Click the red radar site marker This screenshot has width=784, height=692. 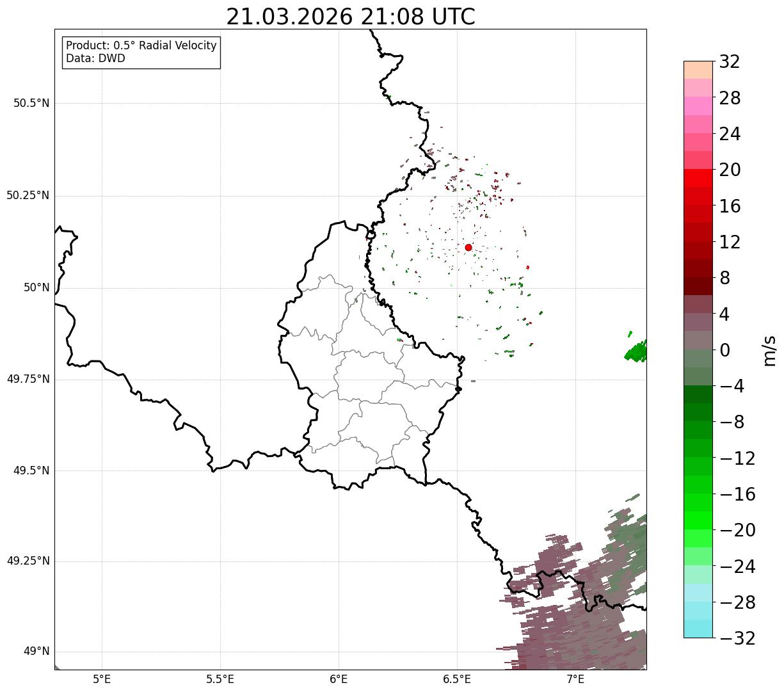[x=468, y=247]
